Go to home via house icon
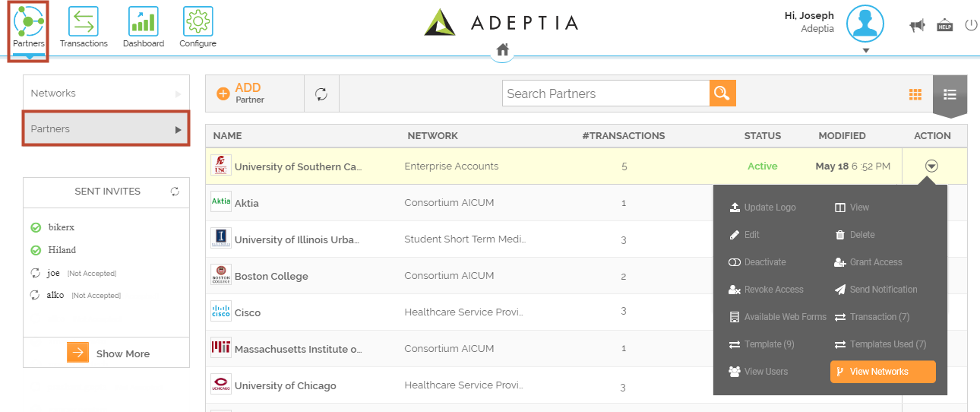The image size is (980, 412). pos(502,50)
